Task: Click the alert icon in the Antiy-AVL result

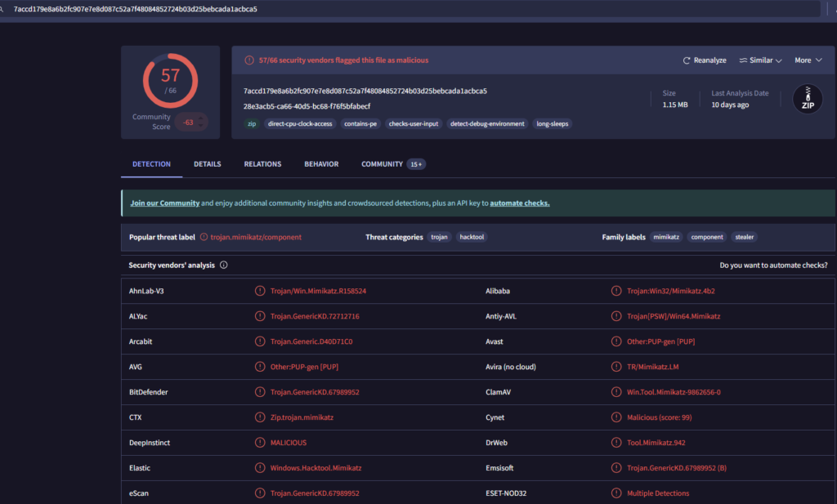Action: (616, 316)
